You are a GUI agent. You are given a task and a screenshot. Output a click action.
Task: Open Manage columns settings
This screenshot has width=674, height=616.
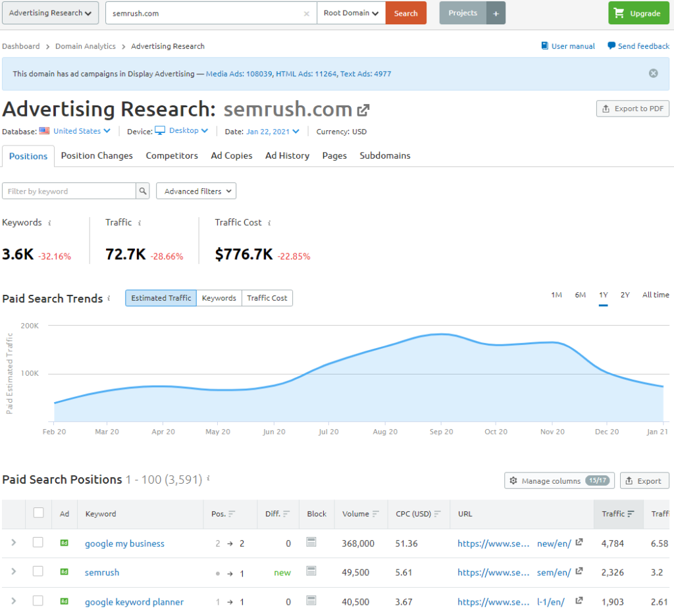click(559, 480)
